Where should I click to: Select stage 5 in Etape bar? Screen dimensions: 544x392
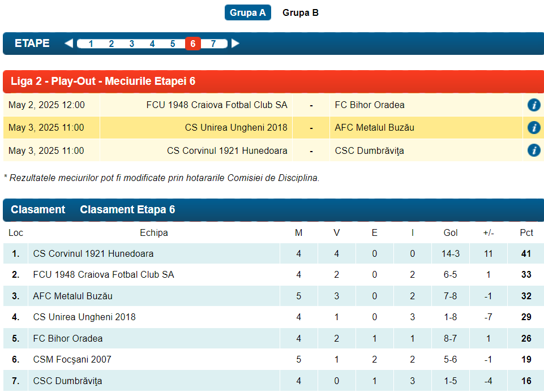click(172, 44)
